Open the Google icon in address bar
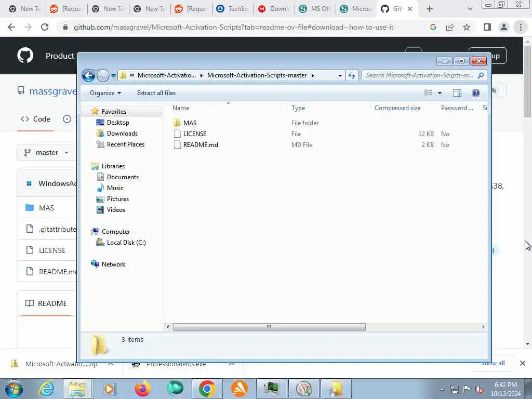Screen dimensions: 532x399 433,27
